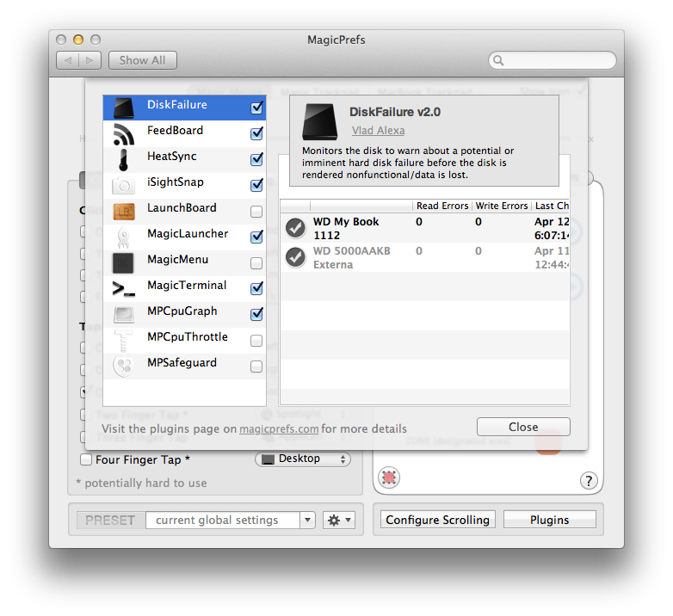Select the MagicLauncher rocket icon

point(124,237)
